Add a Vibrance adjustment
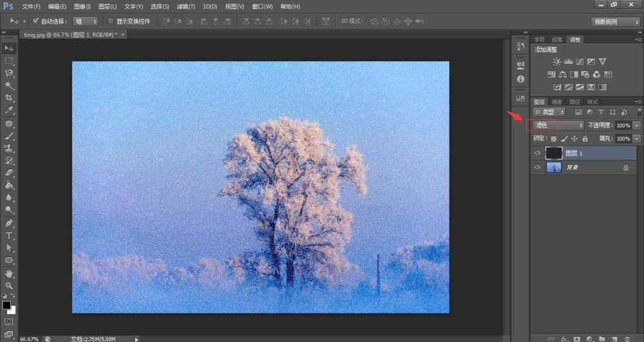This screenshot has height=342, width=644. point(603,62)
